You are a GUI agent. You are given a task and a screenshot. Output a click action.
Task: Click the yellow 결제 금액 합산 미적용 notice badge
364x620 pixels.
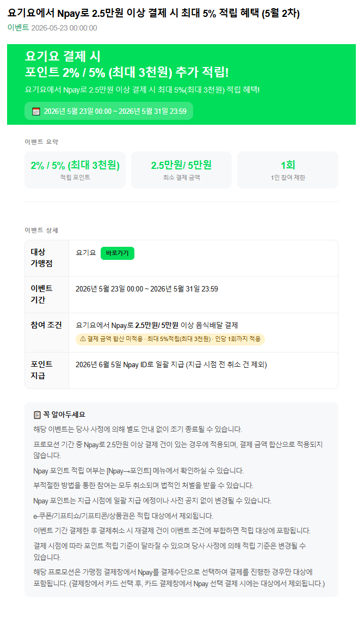(170, 339)
